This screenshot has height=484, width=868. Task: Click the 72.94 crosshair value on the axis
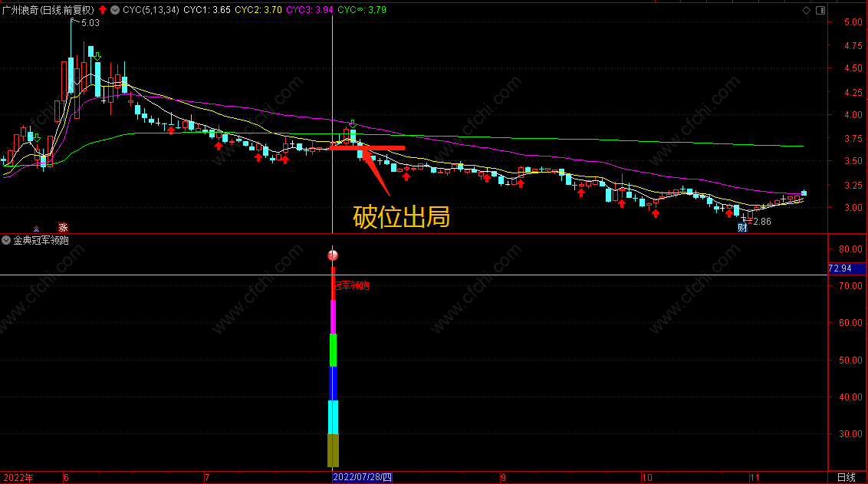click(840, 268)
